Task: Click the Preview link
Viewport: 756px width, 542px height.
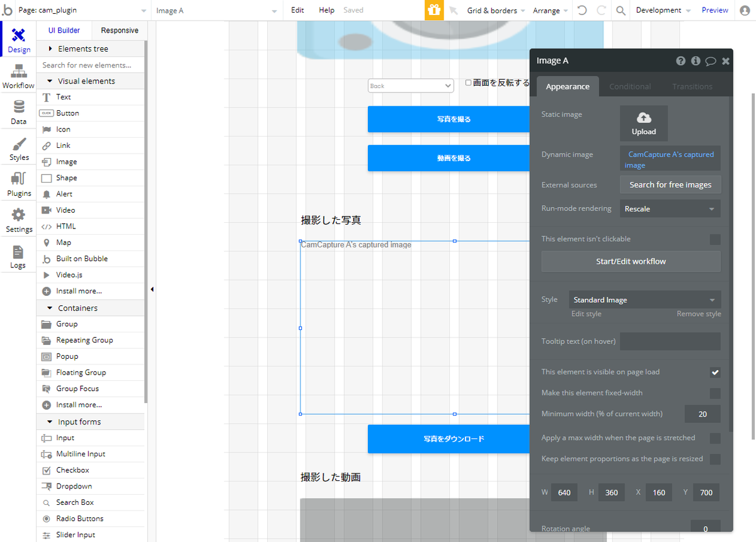Action: point(714,11)
